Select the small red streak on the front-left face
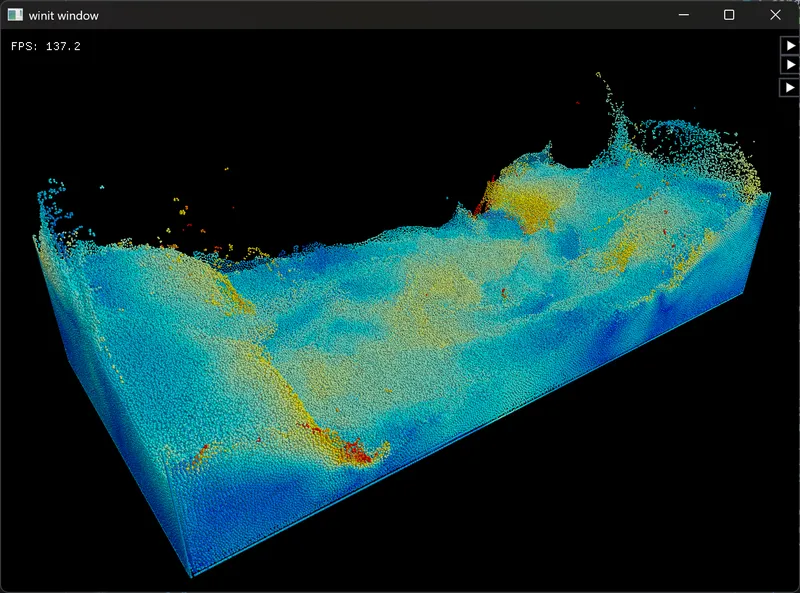The height and width of the screenshot is (593, 800). tap(203, 451)
